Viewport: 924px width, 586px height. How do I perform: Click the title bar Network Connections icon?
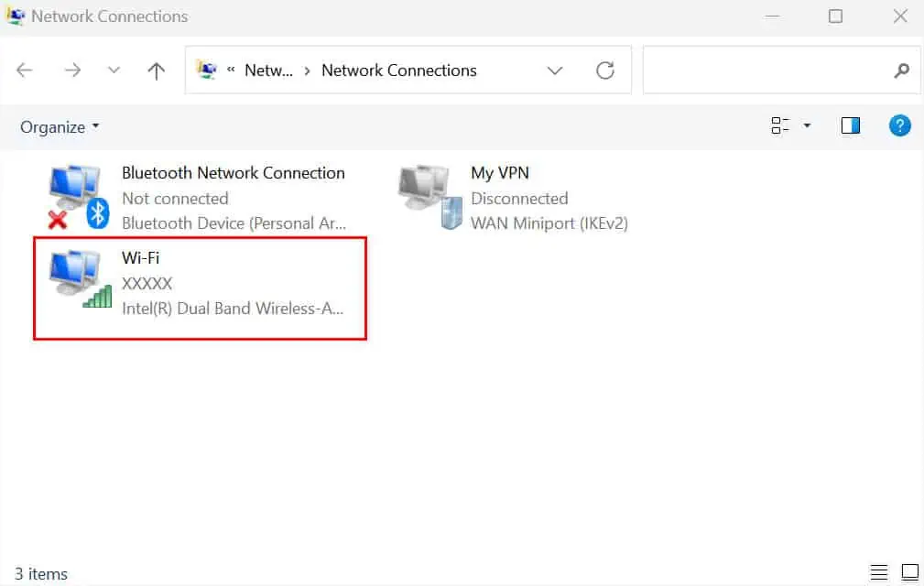click(x=15, y=16)
